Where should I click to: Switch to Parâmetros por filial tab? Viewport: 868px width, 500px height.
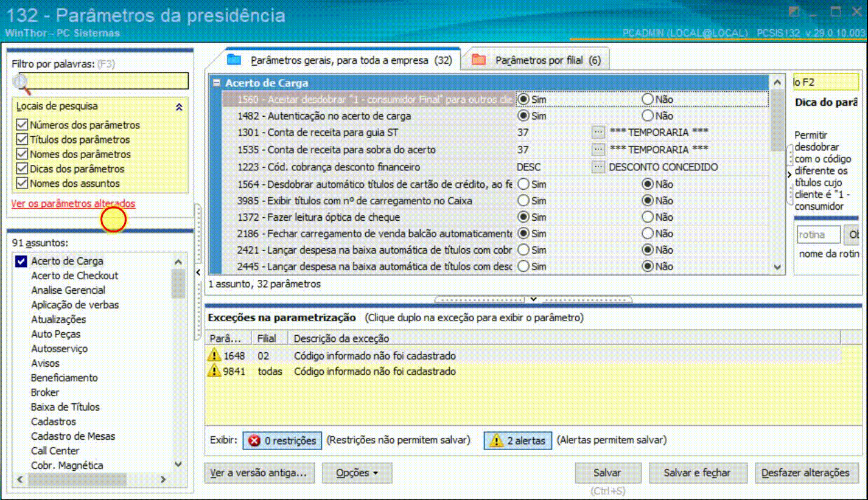point(536,60)
